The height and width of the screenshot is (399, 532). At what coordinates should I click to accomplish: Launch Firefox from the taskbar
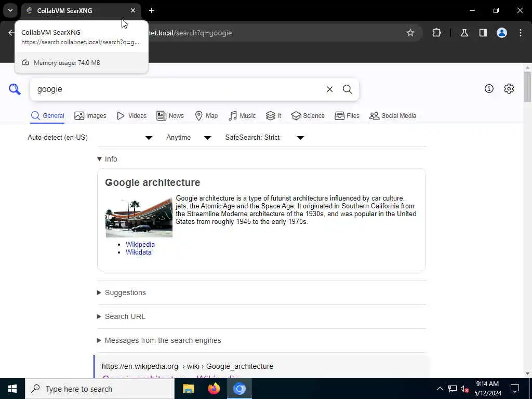214,389
